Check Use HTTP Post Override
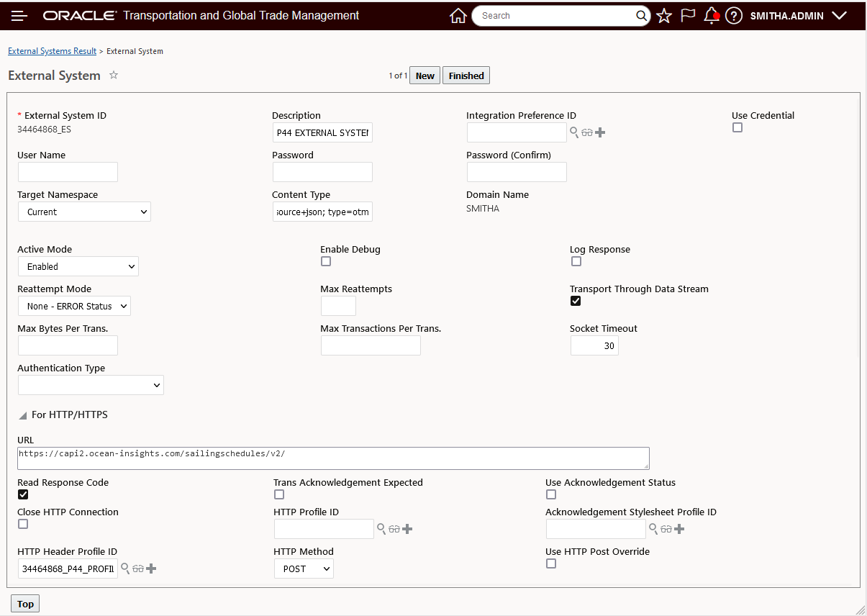 pos(551,563)
